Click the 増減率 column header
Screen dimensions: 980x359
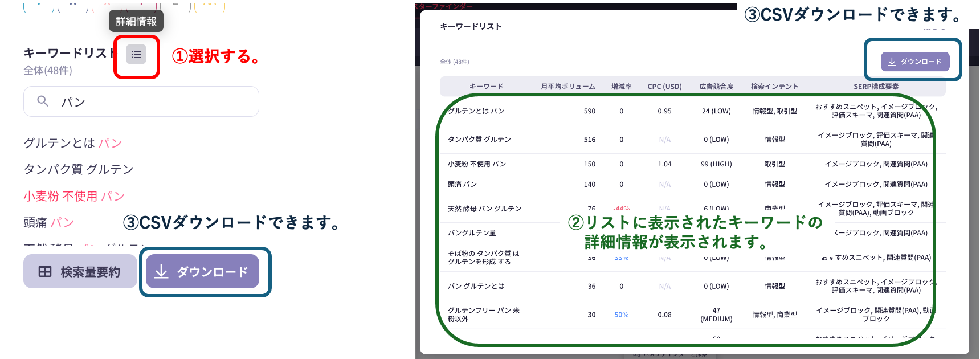tap(621, 87)
